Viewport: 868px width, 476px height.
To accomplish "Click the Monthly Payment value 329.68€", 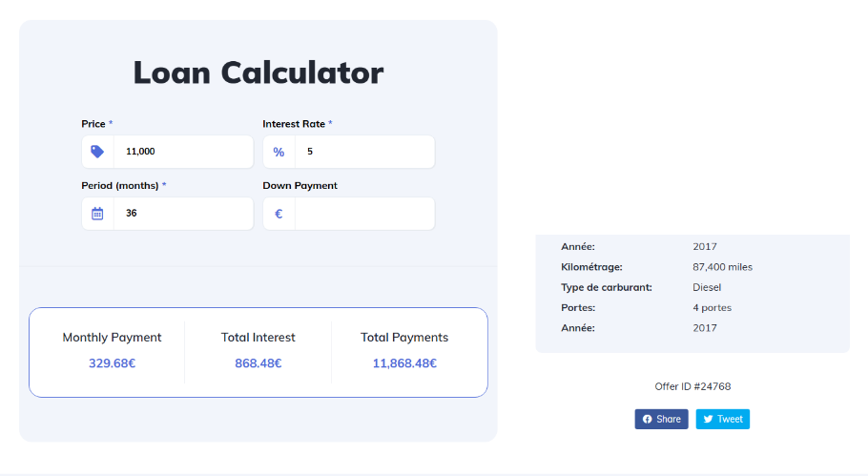I will pos(112,363).
